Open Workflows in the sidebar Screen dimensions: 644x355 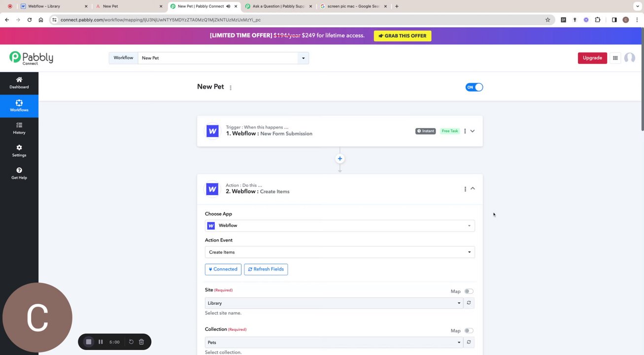click(19, 106)
